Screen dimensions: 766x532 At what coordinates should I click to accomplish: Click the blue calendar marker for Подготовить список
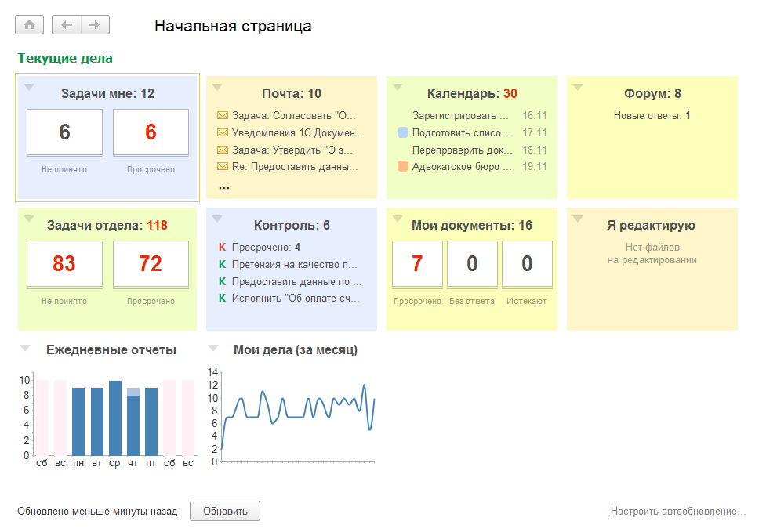coord(403,133)
